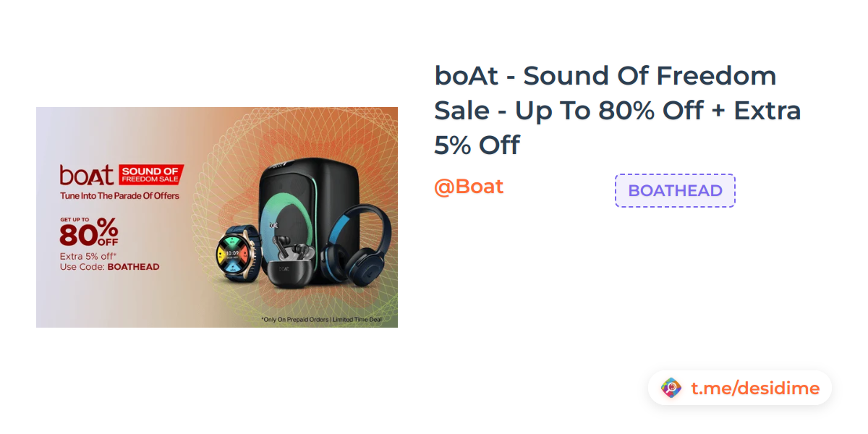Open the @Boat store link
The image size is (868, 434).
469,187
